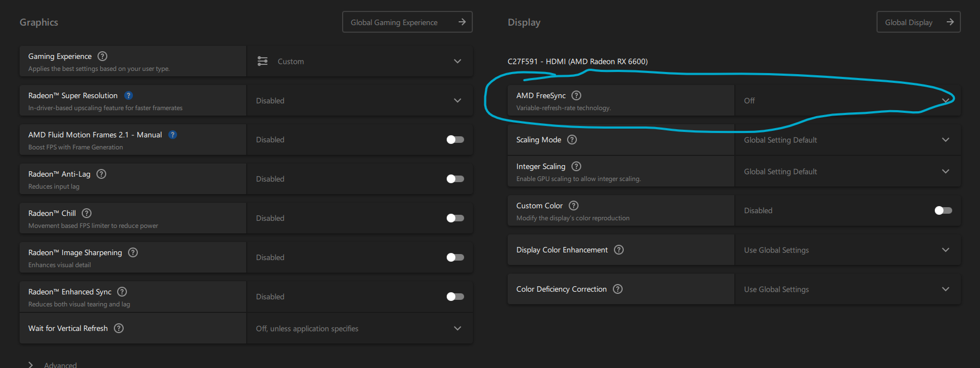Click 'In-driver-based upscaling feature for faster framerates'
Viewport: 980px width, 368px height.
coord(105,108)
